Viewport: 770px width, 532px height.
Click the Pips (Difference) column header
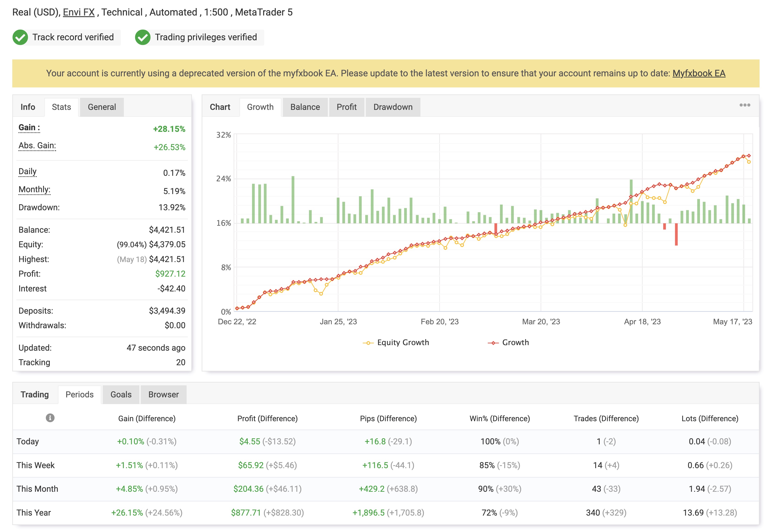388,418
